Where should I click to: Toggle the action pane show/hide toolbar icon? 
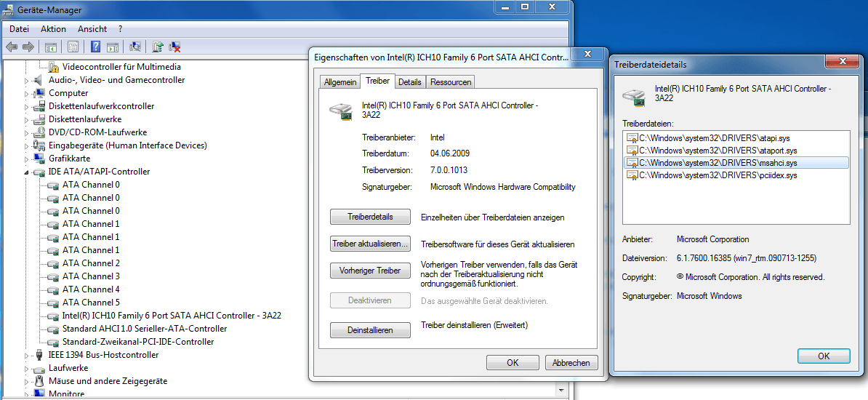tap(113, 47)
